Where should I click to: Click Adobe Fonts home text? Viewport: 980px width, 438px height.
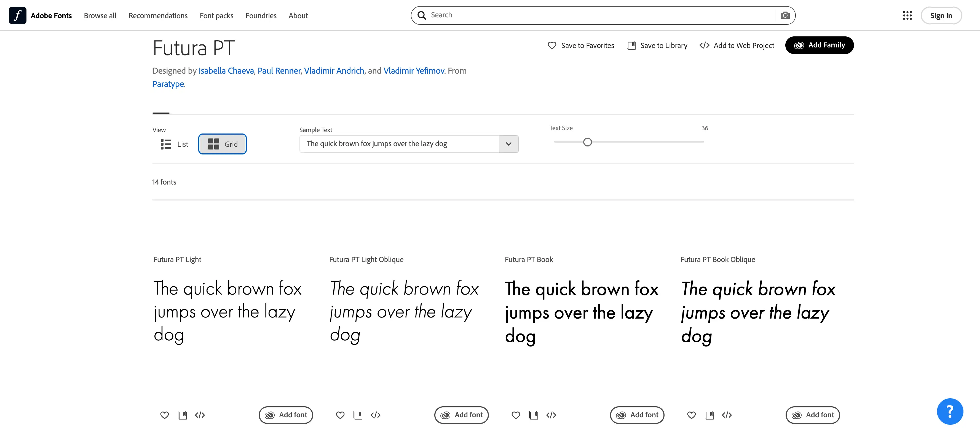[51, 16]
